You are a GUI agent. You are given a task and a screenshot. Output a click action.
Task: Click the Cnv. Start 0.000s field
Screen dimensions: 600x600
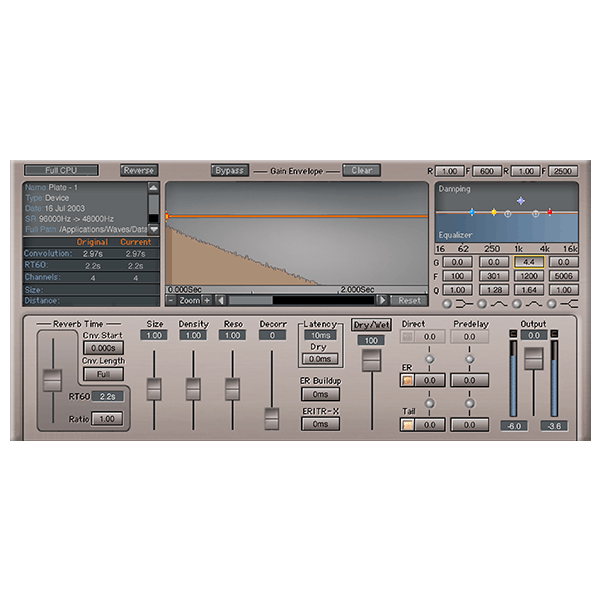click(x=103, y=348)
